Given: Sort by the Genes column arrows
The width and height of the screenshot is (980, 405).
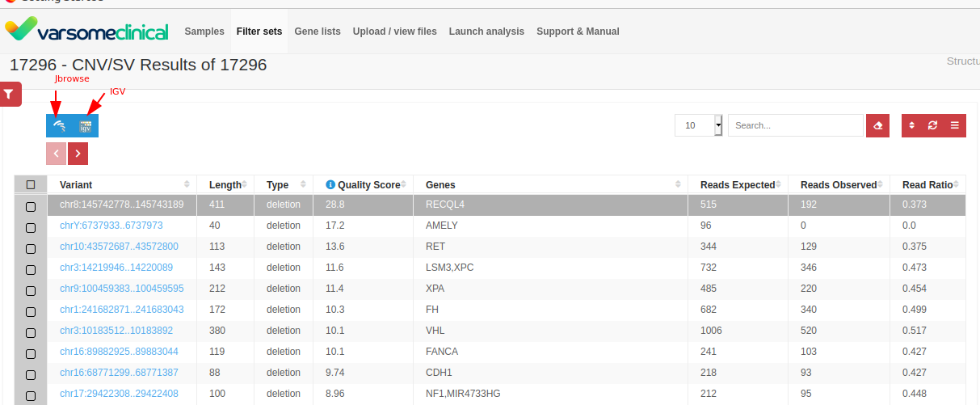Looking at the screenshot, I should tap(679, 184).
